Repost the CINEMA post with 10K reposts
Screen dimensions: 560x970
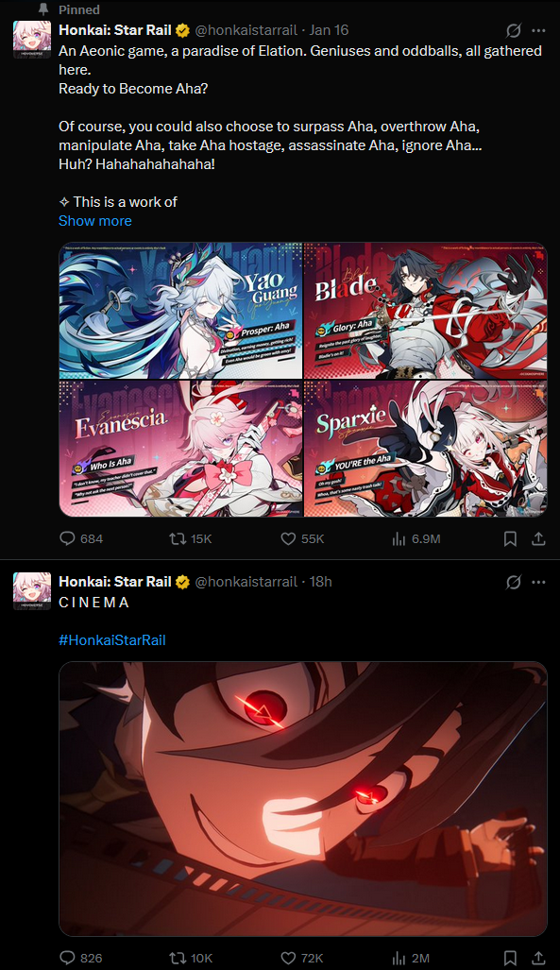[191, 958]
